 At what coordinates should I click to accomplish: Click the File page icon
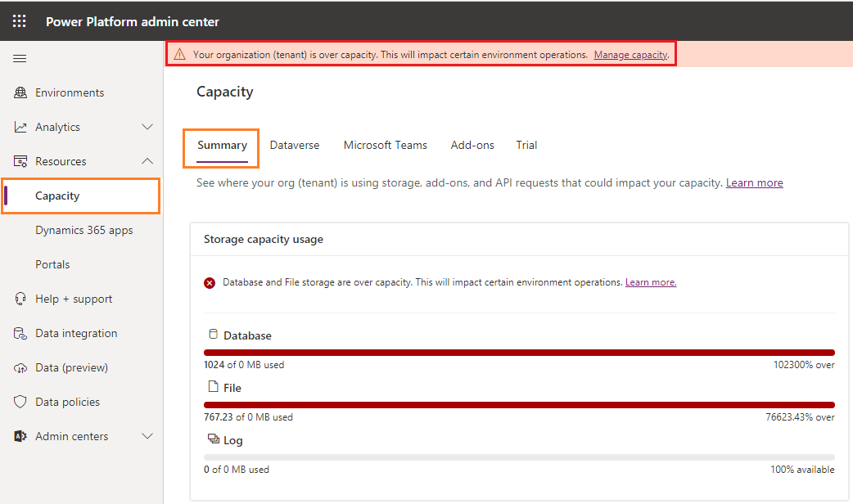click(213, 386)
